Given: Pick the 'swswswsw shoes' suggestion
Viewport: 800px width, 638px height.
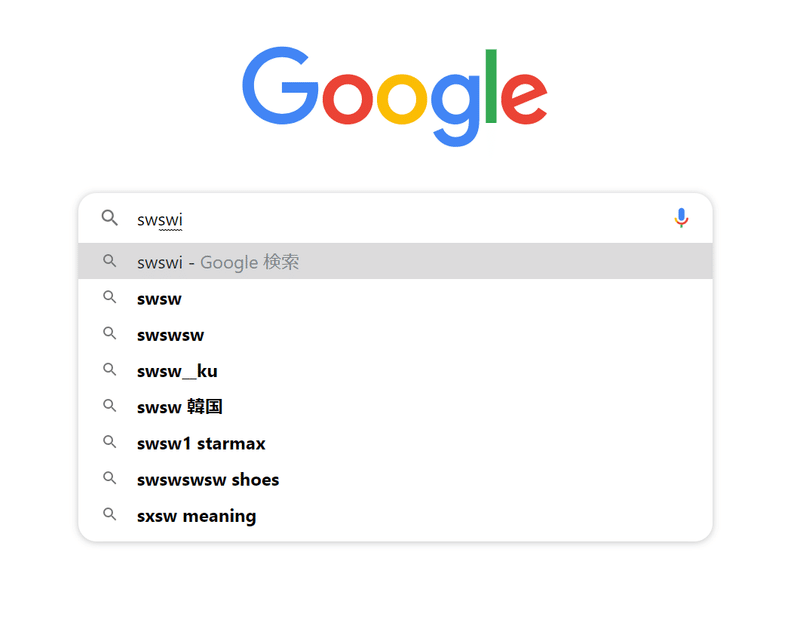Looking at the screenshot, I should click(395, 479).
